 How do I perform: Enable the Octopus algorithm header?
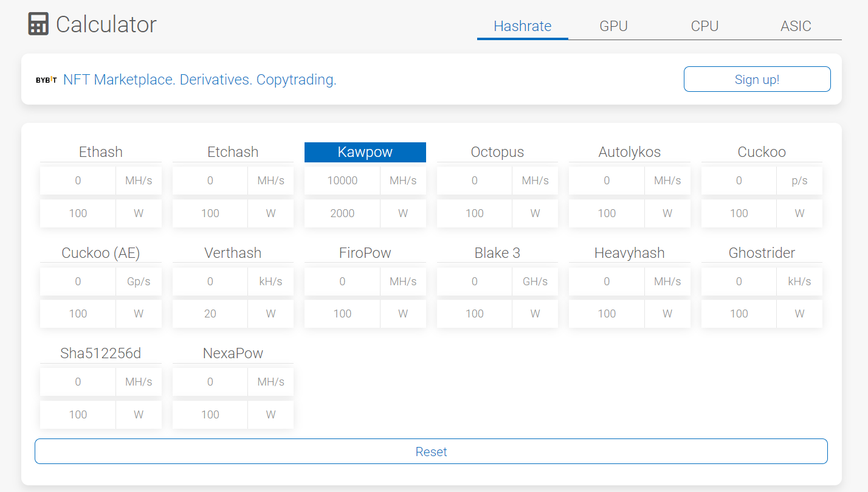[x=497, y=152]
